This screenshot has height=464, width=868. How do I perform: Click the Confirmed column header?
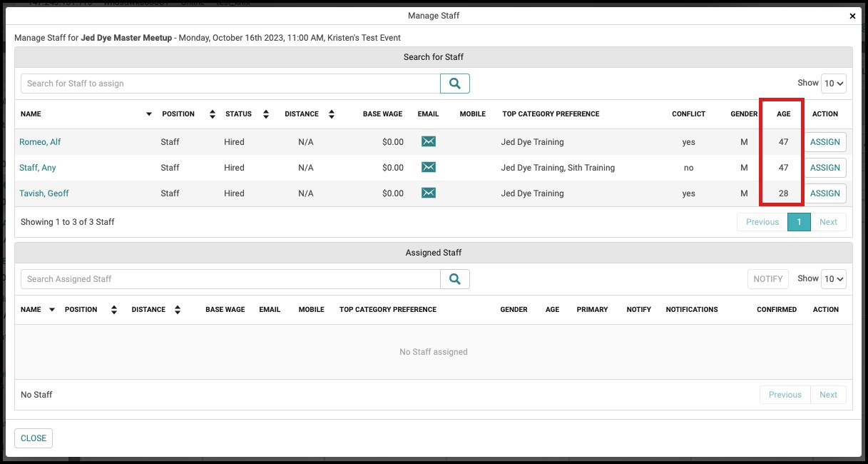(x=777, y=310)
